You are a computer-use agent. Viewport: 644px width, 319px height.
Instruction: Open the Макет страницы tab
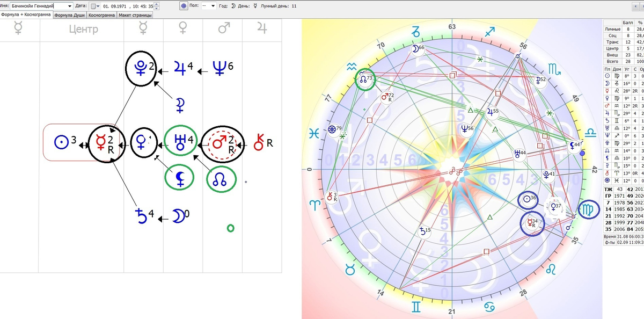point(135,15)
